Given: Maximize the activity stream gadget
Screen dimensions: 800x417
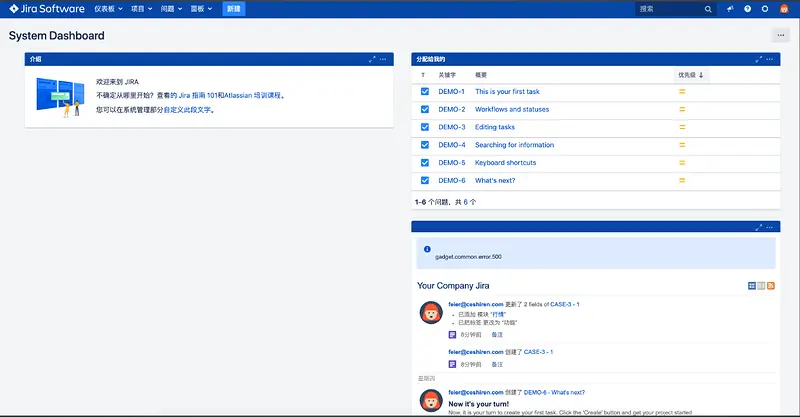Looking at the screenshot, I should point(759,227).
